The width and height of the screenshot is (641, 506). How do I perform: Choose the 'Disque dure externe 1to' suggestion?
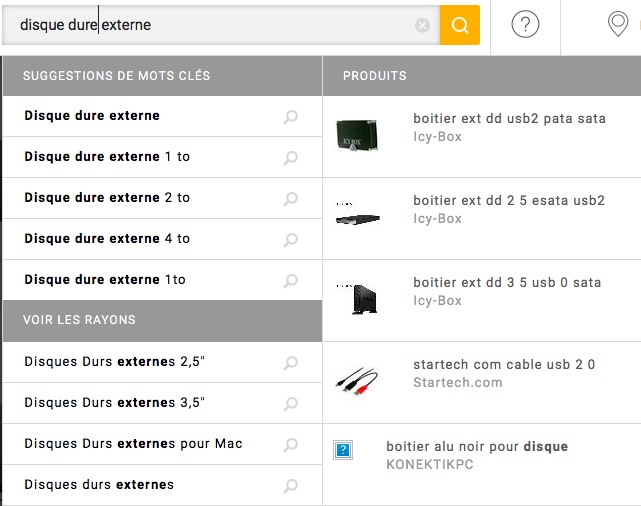105,280
